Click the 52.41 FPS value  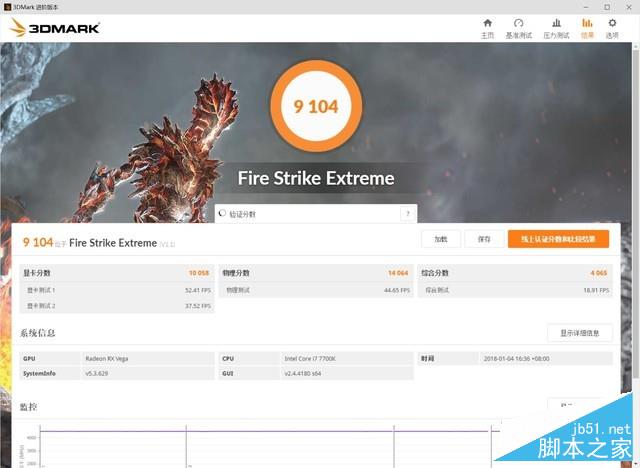tap(198, 290)
